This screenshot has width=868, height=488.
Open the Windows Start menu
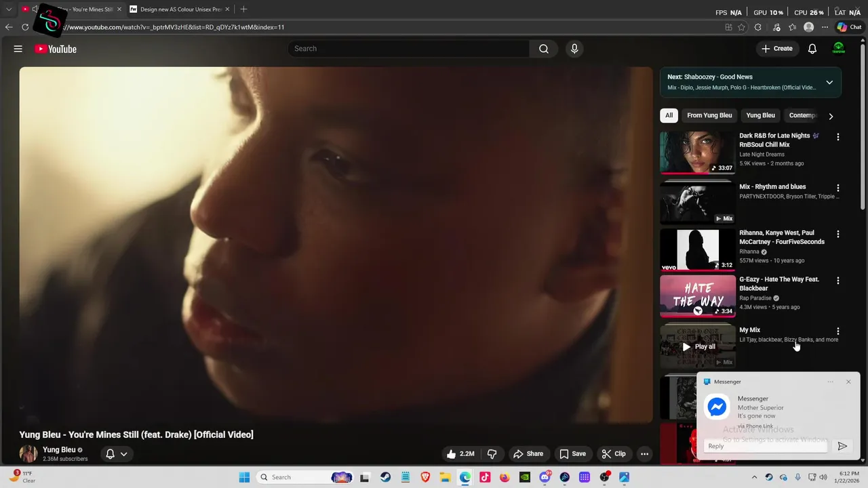(x=244, y=477)
